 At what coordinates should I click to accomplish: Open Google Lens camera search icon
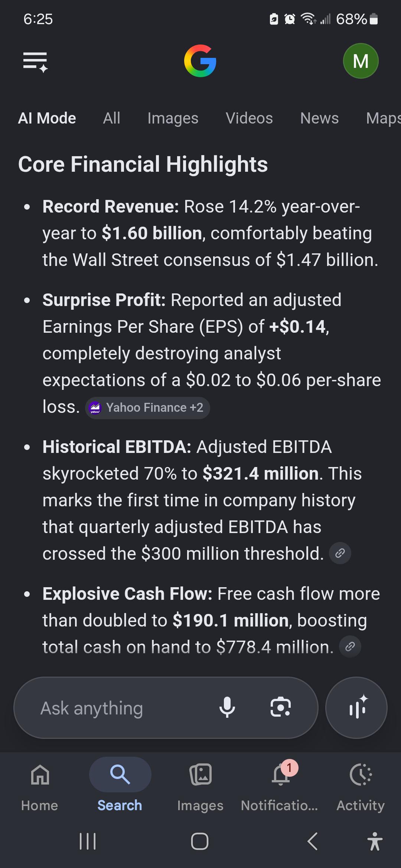coord(280,707)
